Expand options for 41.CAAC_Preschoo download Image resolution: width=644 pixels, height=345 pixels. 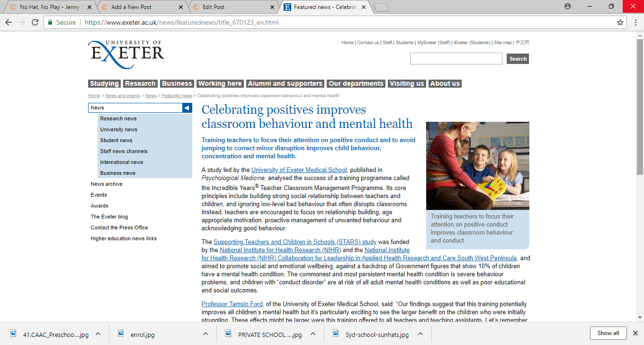tap(98, 334)
